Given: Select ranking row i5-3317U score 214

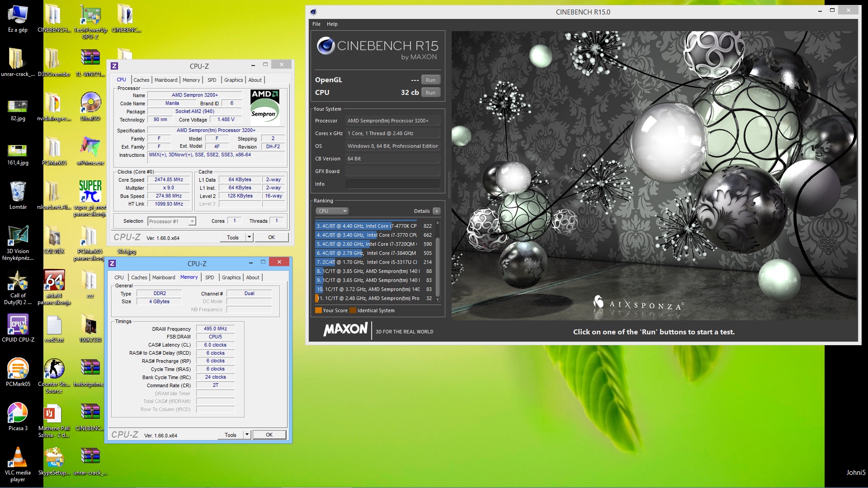Looking at the screenshot, I should (x=374, y=262).
